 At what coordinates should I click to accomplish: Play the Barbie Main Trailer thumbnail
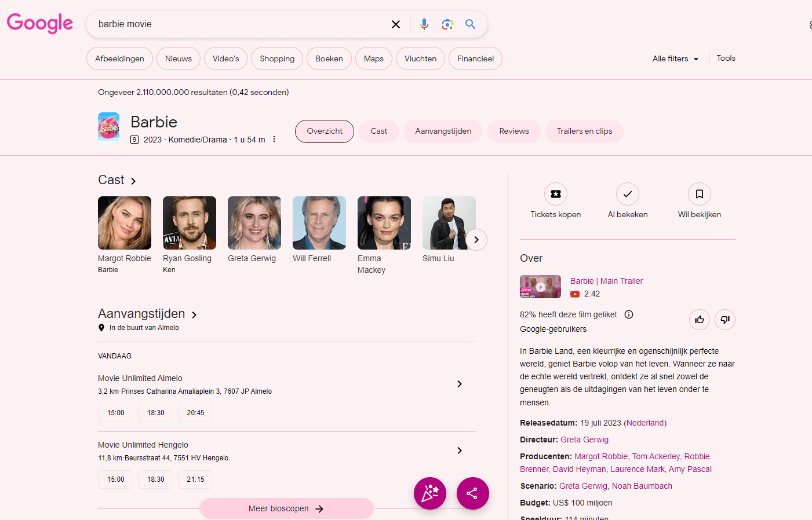540,287
